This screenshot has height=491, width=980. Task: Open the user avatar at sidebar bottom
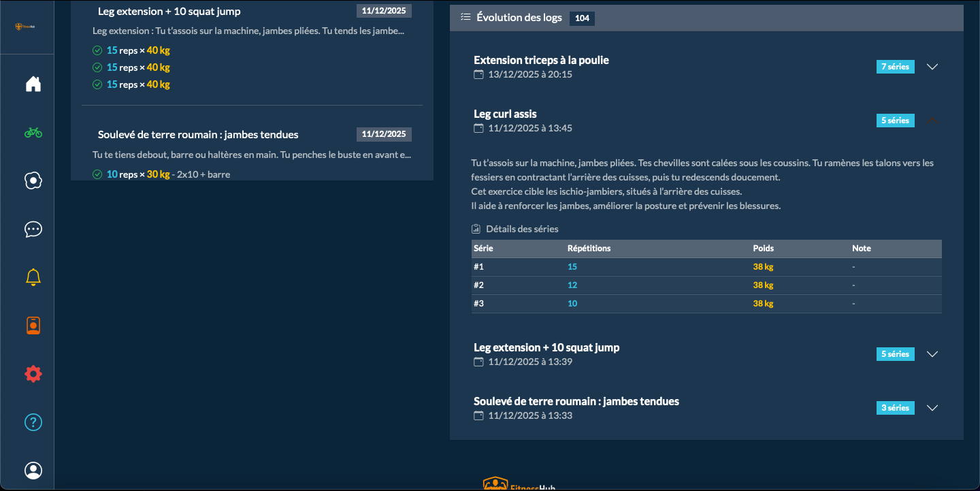point(33,470)
